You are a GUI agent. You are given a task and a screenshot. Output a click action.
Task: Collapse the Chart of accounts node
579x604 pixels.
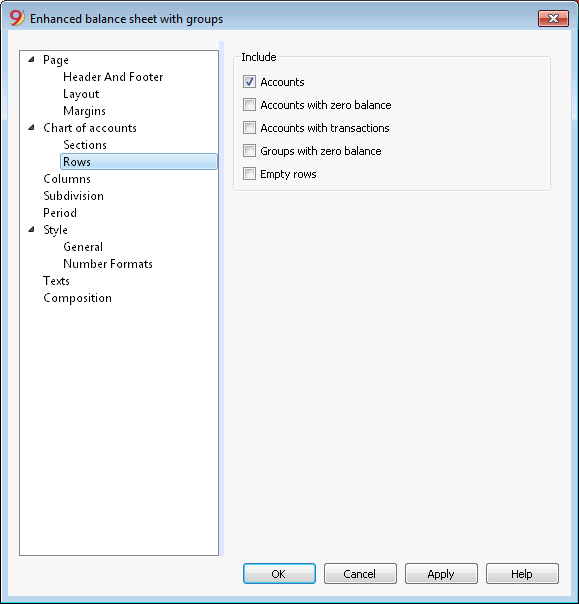(x=32, y=128)
